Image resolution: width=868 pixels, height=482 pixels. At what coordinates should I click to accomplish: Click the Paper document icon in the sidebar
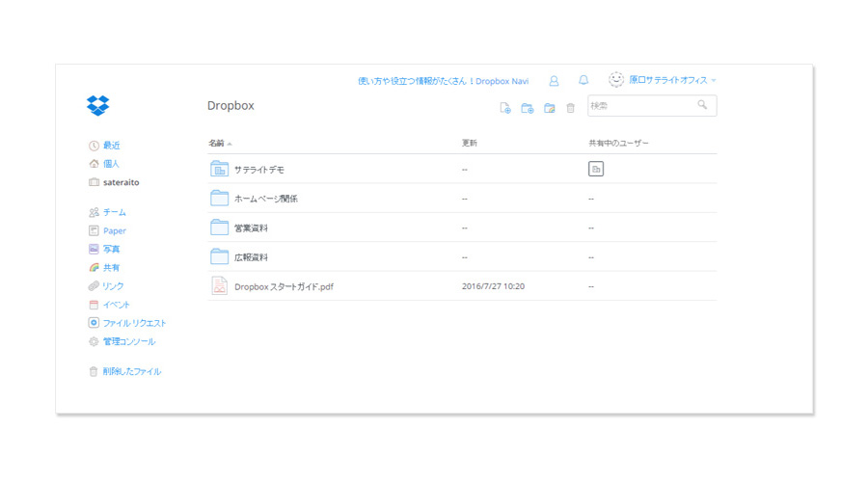94,230
